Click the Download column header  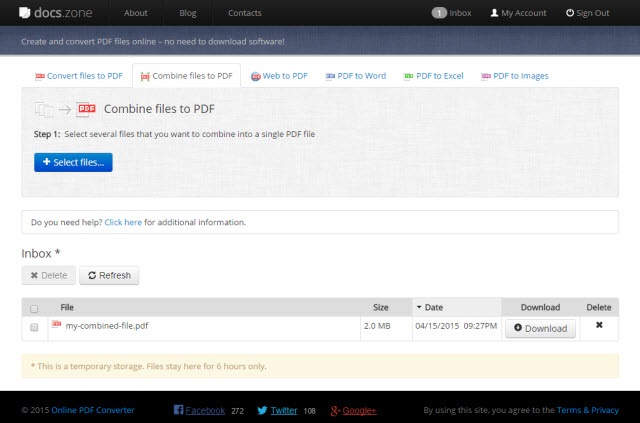pyautogui.click(x=540, y=307)
